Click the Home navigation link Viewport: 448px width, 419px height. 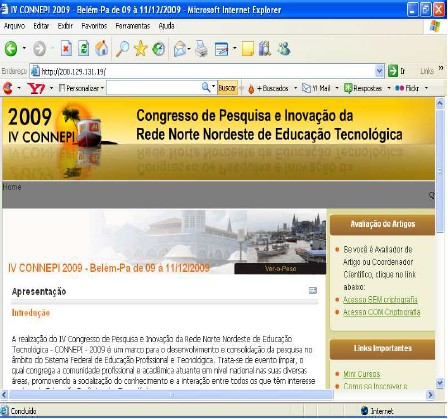point(12,187)
